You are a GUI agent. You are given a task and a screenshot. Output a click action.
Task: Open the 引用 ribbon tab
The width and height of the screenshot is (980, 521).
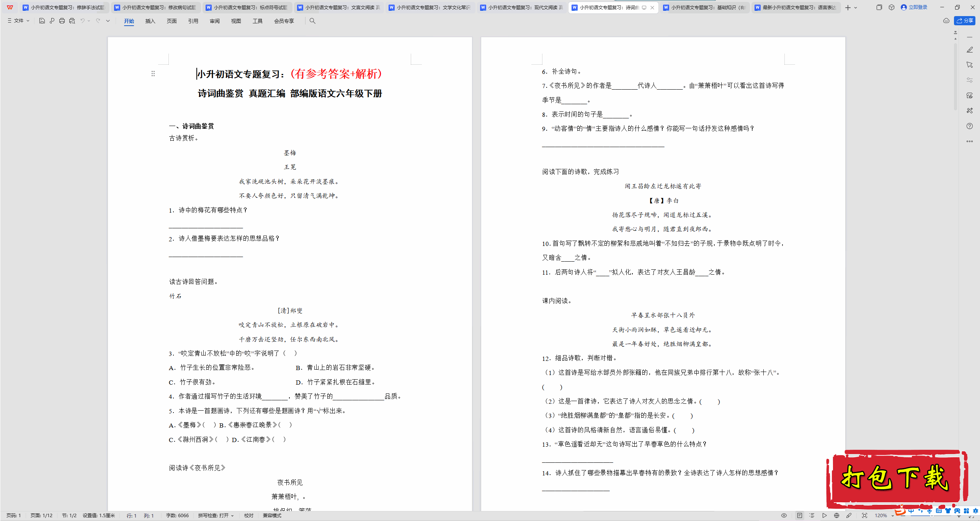pos(193,21)
